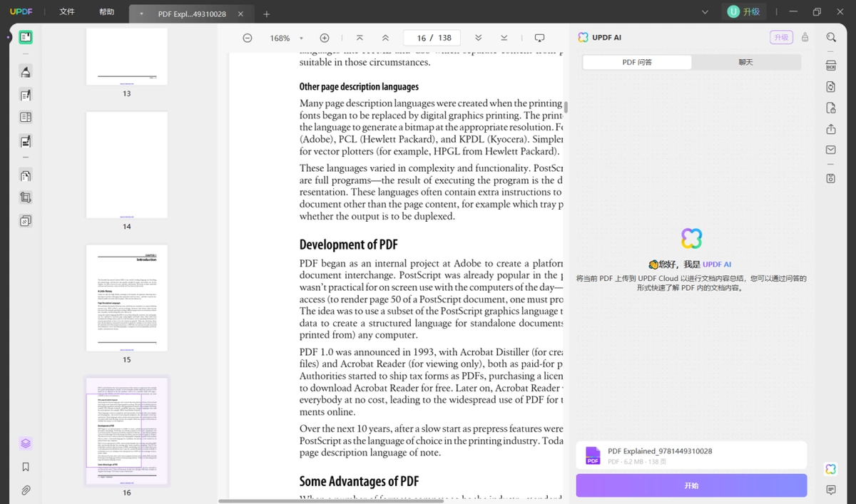Open the 文件 menu
Screen dimensions: 856x504
[x=67, y=12]
